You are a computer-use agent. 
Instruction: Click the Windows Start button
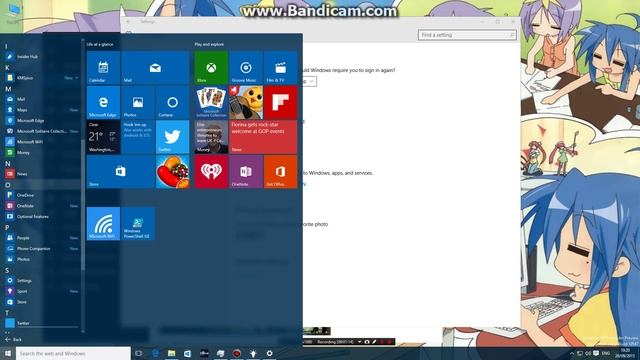pyautogui.click(x=7, y=353)
